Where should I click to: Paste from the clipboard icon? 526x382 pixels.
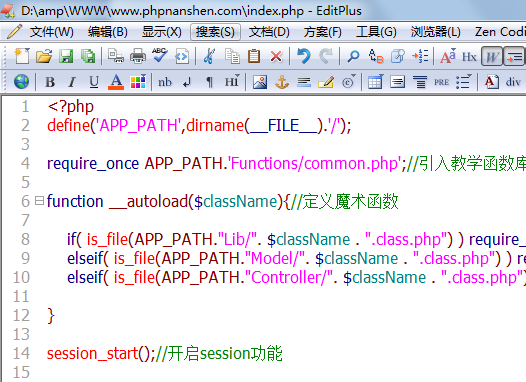254,56
